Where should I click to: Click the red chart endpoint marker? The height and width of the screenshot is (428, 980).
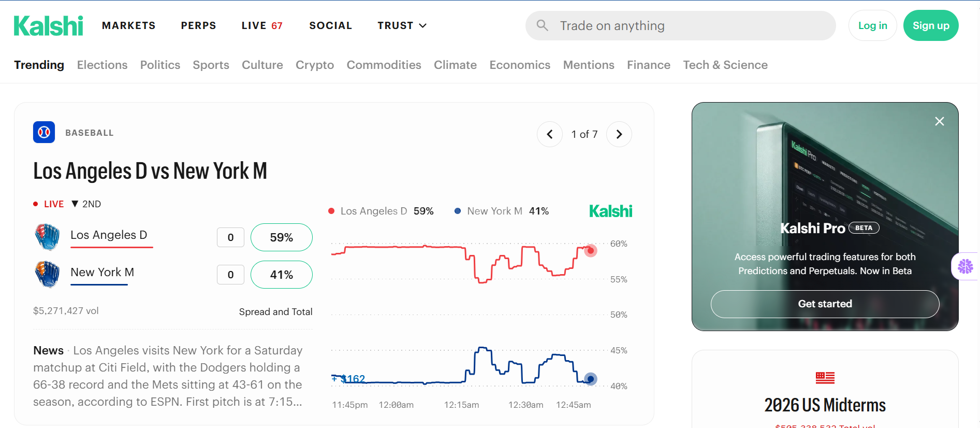590,251
